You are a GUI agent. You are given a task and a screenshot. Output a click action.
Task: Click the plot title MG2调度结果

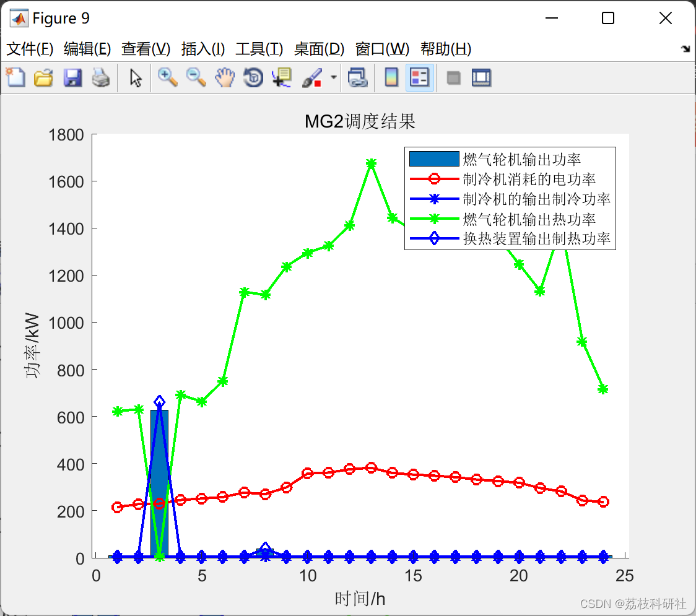(x=360, y=121)
